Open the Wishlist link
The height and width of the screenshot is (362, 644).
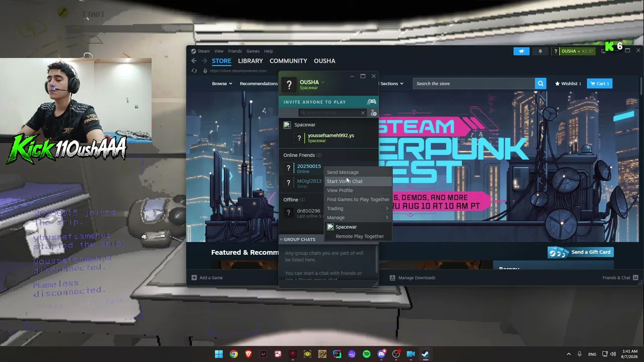(x=568, y=83)
